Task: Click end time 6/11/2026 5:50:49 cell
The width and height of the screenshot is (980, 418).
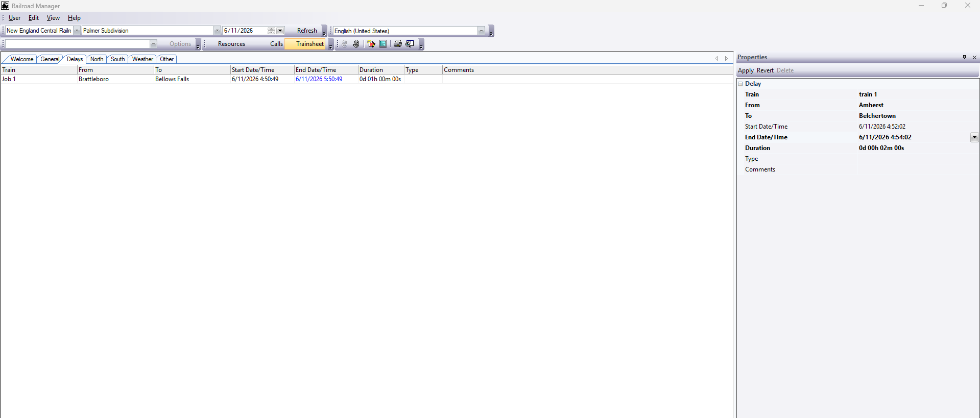Action: click(x=326, y=79)
